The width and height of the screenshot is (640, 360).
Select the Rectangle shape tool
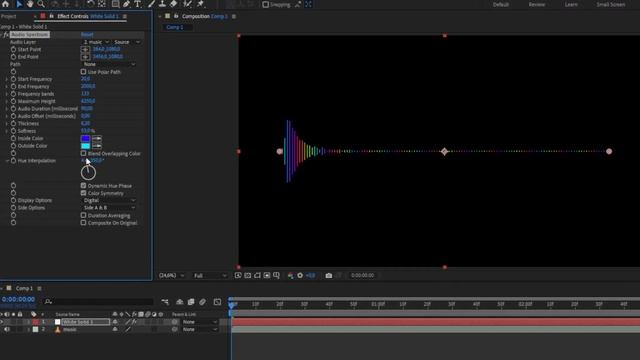tap(116, 4)
